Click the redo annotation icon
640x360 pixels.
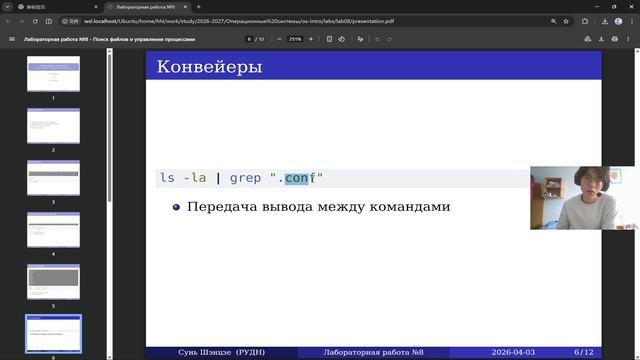pos(389,39)
